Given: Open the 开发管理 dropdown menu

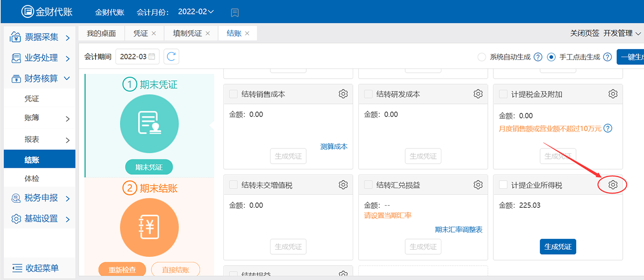Looking at the screenshot, I should [x=622, y=33].
